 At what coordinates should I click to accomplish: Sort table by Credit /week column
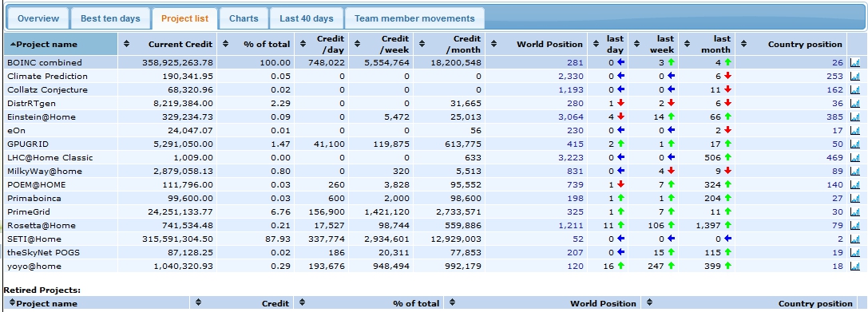[x=382, y=44]
